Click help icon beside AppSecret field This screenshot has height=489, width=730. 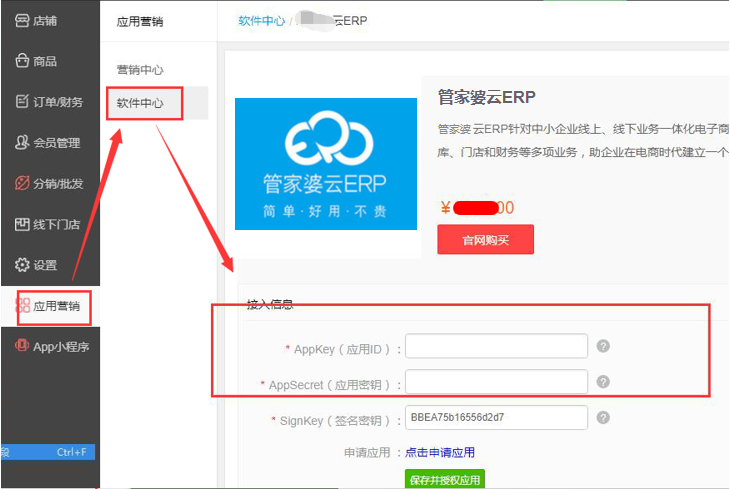coord(603,382)
